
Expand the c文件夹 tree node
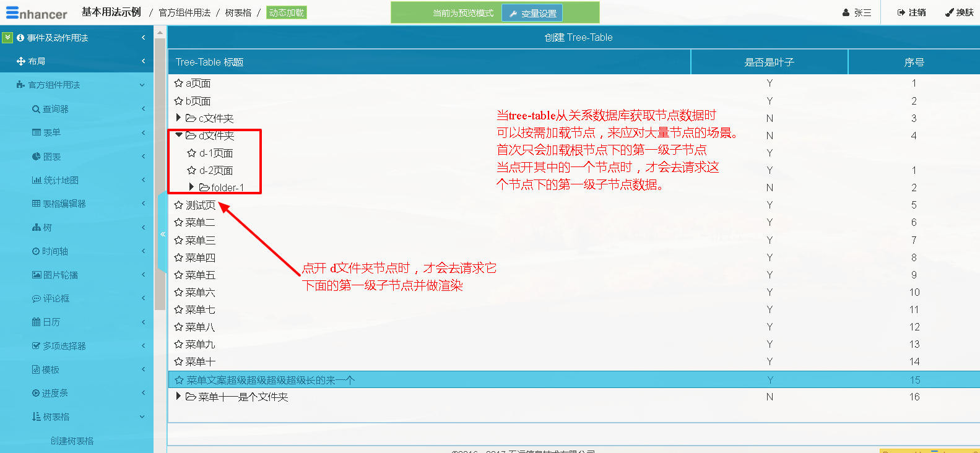[178, 118]
